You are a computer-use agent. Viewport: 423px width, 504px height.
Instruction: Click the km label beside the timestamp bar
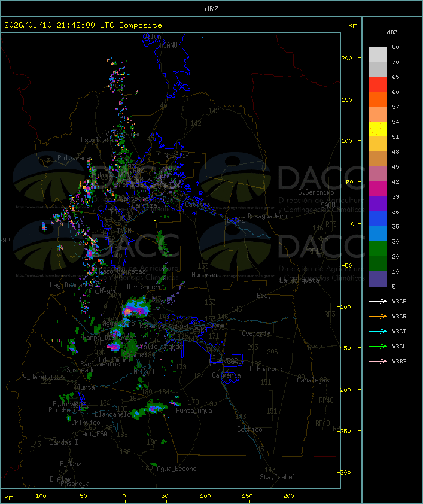point(352,25)
